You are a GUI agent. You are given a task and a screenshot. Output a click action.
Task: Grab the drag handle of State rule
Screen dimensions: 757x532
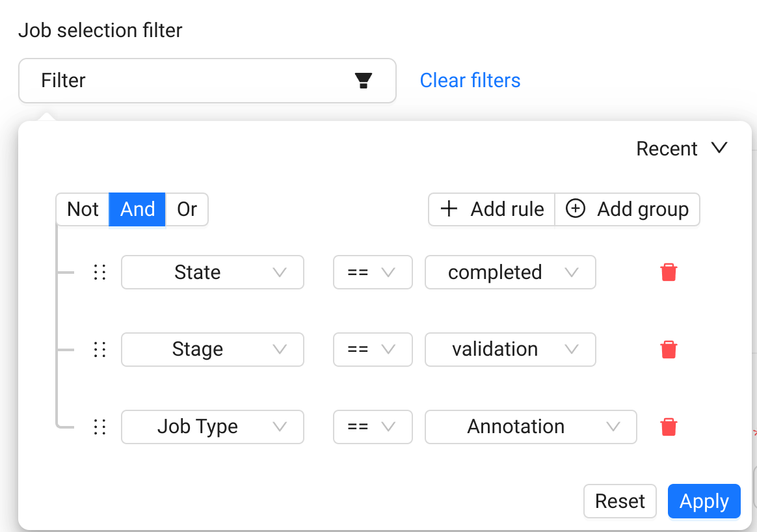100,272
